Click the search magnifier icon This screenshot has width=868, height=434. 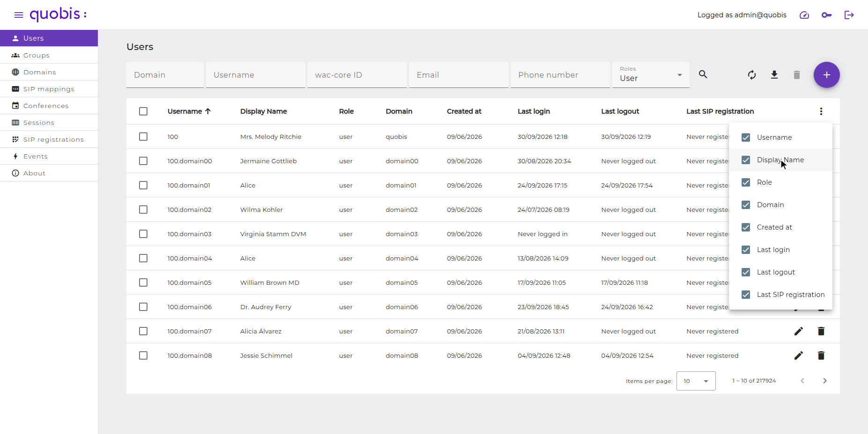pyautogui.click(x=703, y=74)
